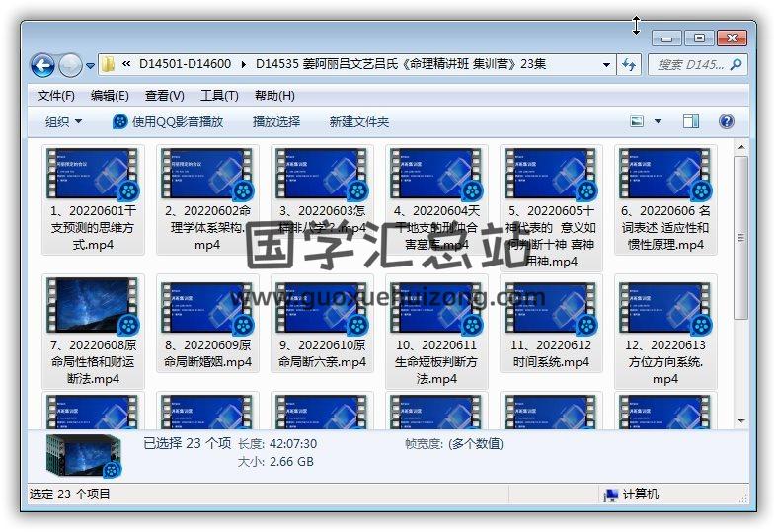The image size is (777, 532).
Task: Select video 10、20220611生命短板判断方法.mp4 thumbnail
Action: 436,308
